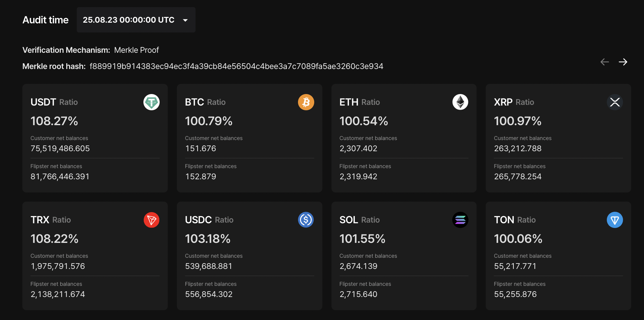Image resolution: width=644 pixels, height=320 pixels.
Task: Go to next page with right arrow
Action: [x=623, y=62]
